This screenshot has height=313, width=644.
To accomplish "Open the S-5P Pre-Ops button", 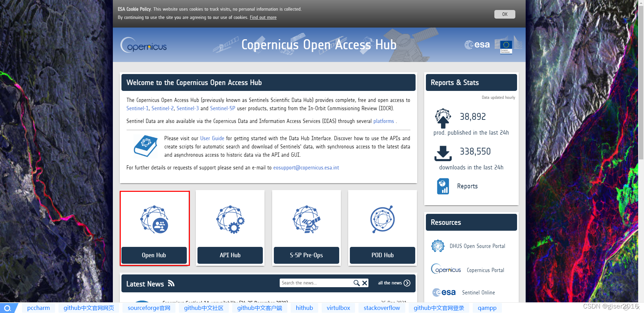I will 307,255.
